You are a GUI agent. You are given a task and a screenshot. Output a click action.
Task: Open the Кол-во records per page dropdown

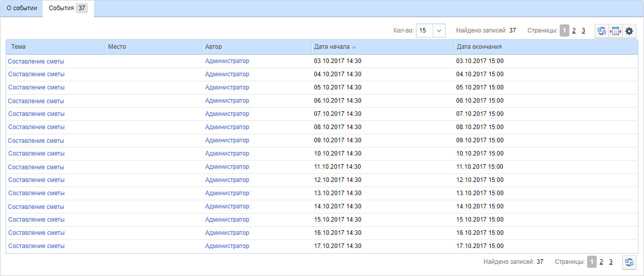(x=439, y=30)
